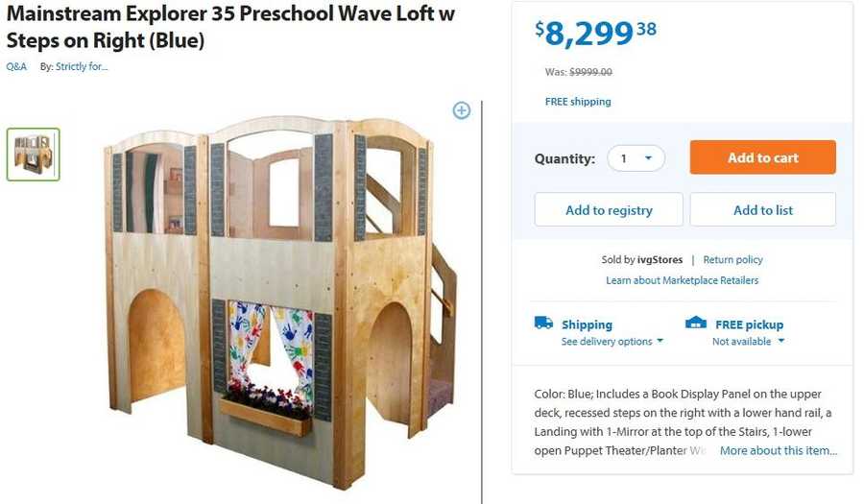Add the loft to cart

pyautogui.click(x=762, y=158)
